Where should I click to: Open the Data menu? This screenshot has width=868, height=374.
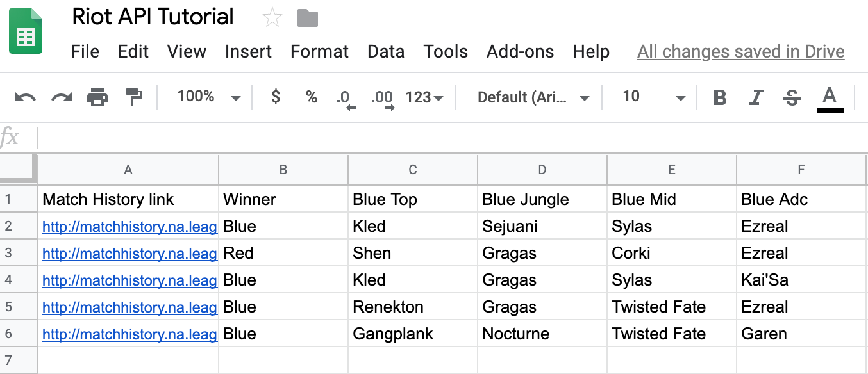(x=386, y=52)
